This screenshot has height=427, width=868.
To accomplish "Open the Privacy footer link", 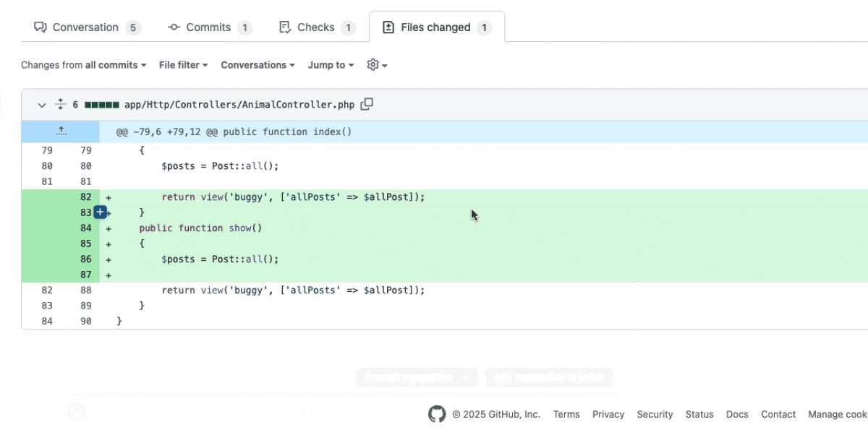I will click(x=608, y=415).
